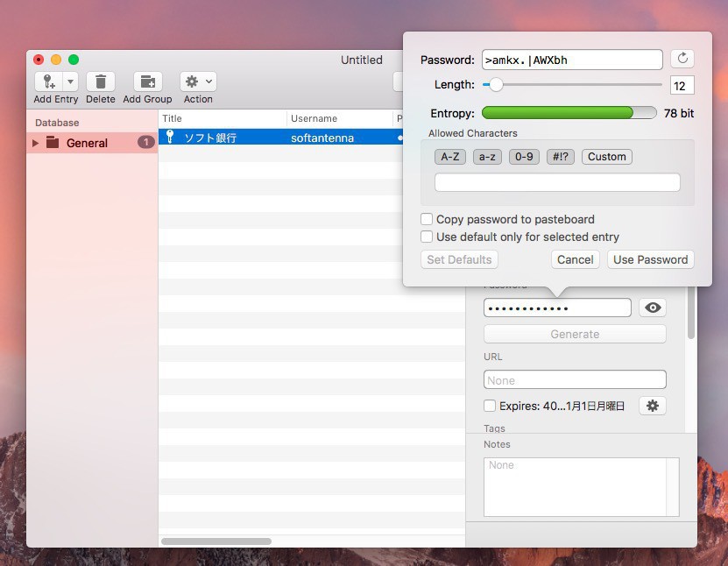Click the Add Entry key icon
This screenshot has width=728, height=566.
(49, 81)
